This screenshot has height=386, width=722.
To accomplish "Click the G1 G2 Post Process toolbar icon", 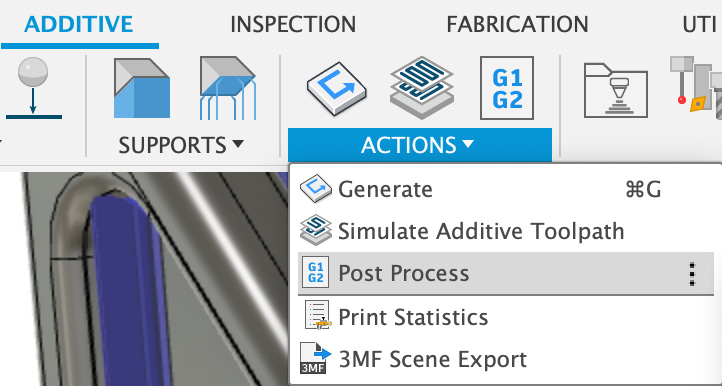I will 507,88.
